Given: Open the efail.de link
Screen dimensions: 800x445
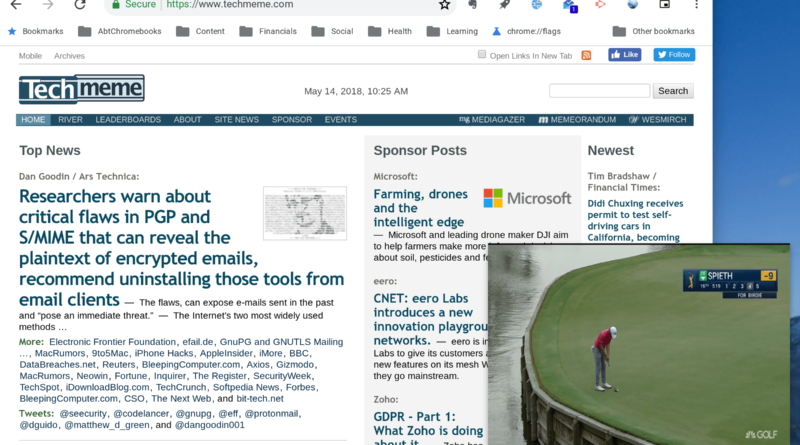Looking at the screenshot, I should (x=197, y=342).
